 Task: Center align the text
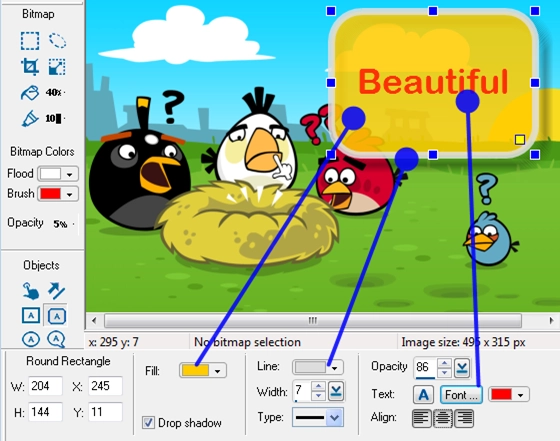(x=443, y=418)
